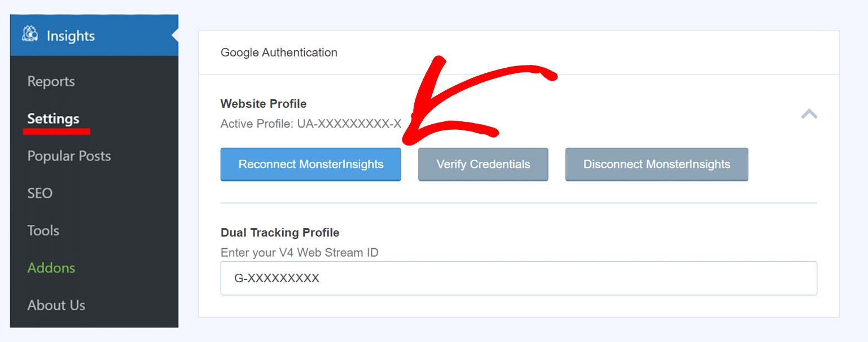
Task: Open the Reports menu item
Action: click(51, 81)
